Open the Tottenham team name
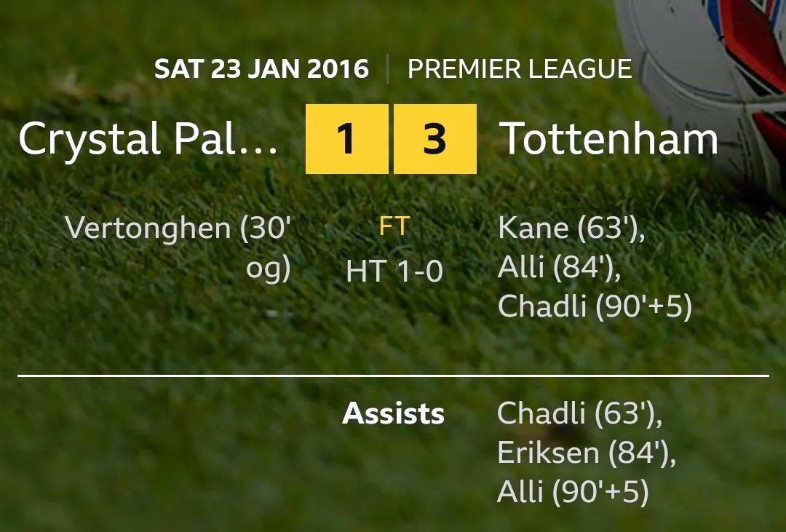Screen dimensions: 786x532 (610, 138)
